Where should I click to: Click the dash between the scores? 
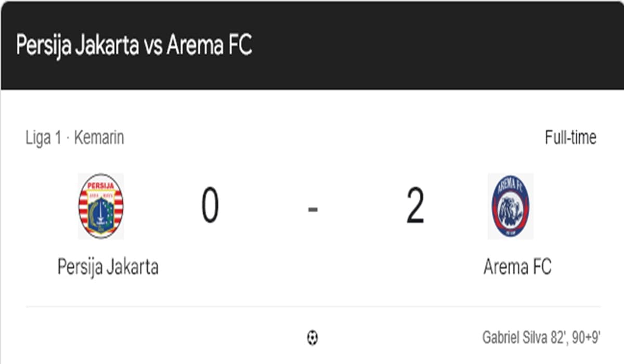click(313, 210)
